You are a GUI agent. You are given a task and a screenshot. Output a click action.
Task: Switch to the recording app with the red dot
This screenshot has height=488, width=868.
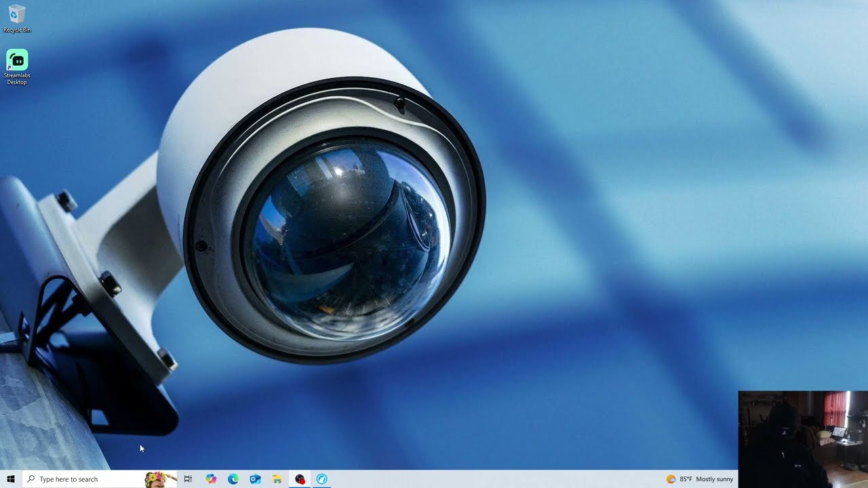pyautogui.click(x=300, y=479)
